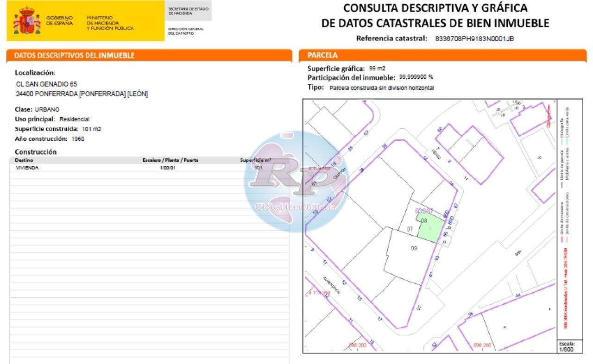This screenshot has height=364, width=593.
Task: Click the Ministerio de Hacienda y Función Pública text
Action: click(x=110, y=23)
